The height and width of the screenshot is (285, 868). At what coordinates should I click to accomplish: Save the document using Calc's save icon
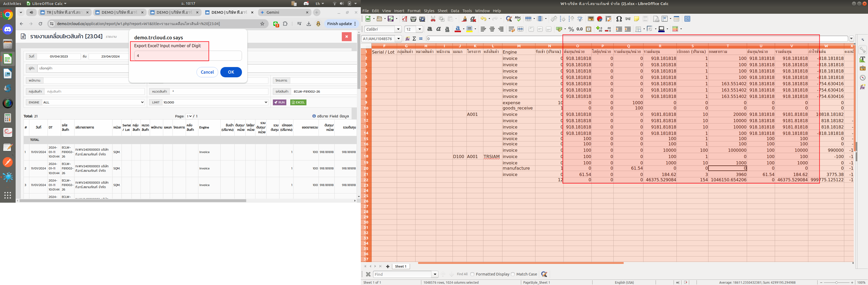pos(391,19)
